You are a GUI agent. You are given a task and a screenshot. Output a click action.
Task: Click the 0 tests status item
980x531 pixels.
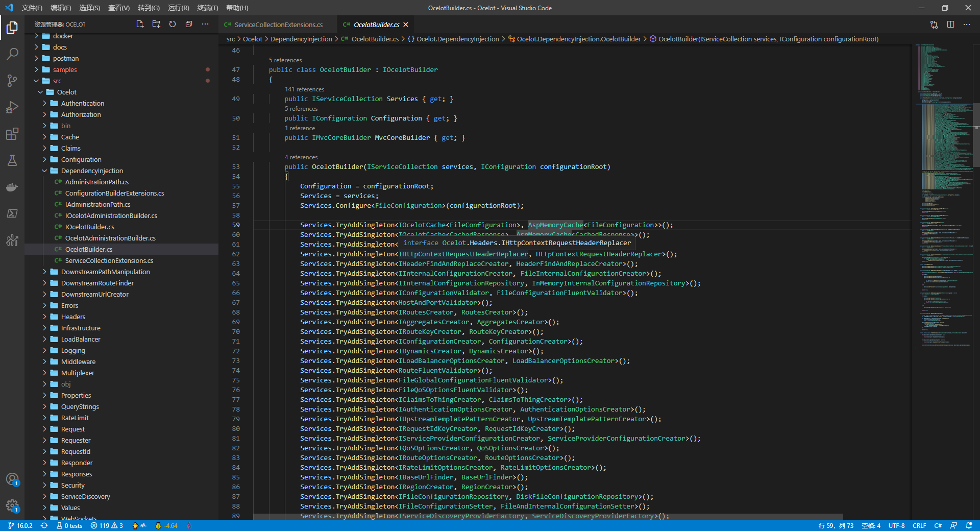coord(69,525)
